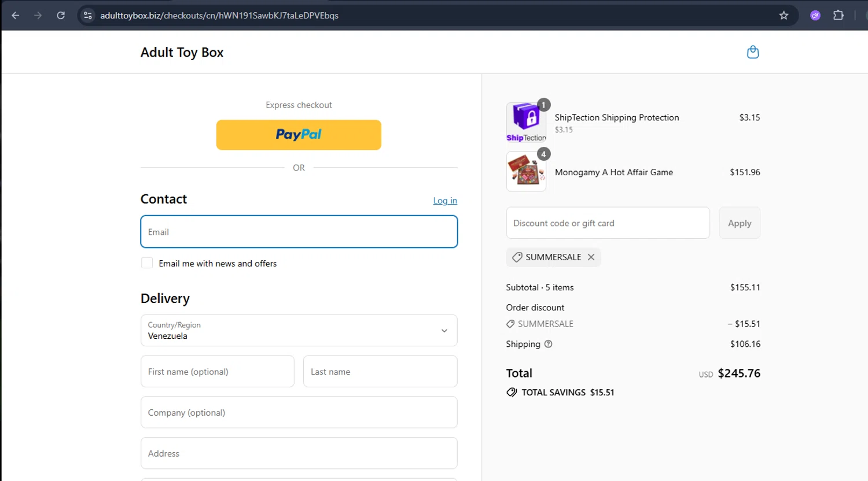Remove the SUMMERSALE discount code
Viewport: 868px width, 481px height.
591,257
